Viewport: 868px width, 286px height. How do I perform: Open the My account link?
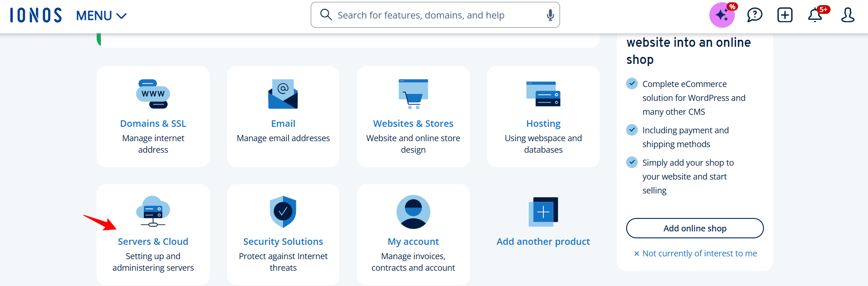pos(413,242)
